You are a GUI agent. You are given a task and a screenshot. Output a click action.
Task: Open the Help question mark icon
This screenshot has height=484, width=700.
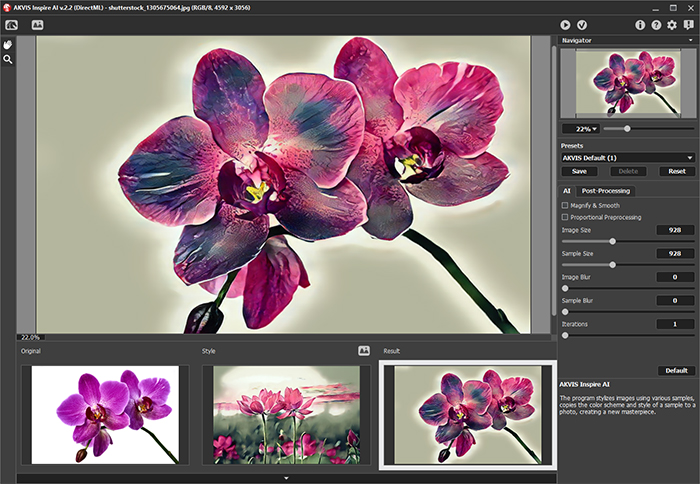pyautogui.click(x=656, y=24)
